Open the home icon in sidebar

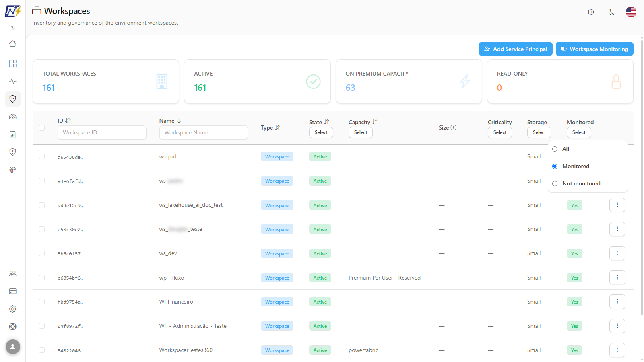[x=13, y=43]
